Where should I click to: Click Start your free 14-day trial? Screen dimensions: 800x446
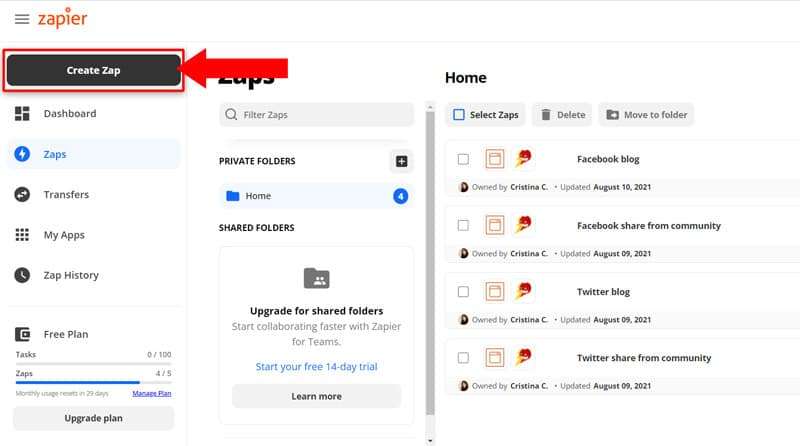[x=316, y=366]
